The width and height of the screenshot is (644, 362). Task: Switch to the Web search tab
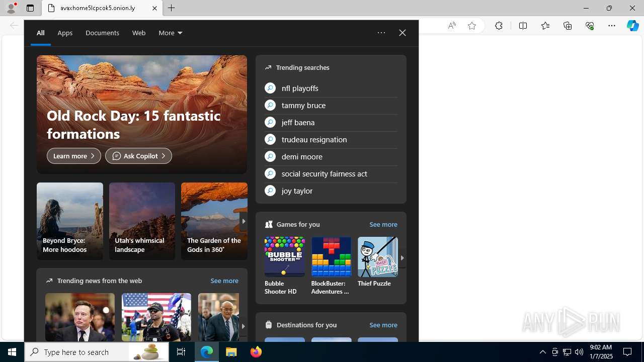[139, 33]
